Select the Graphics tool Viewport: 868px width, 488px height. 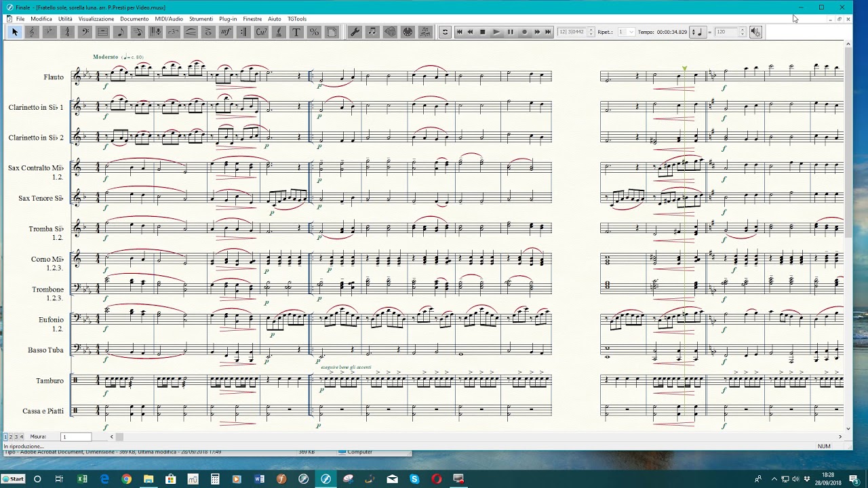click(x=390, y=32)
